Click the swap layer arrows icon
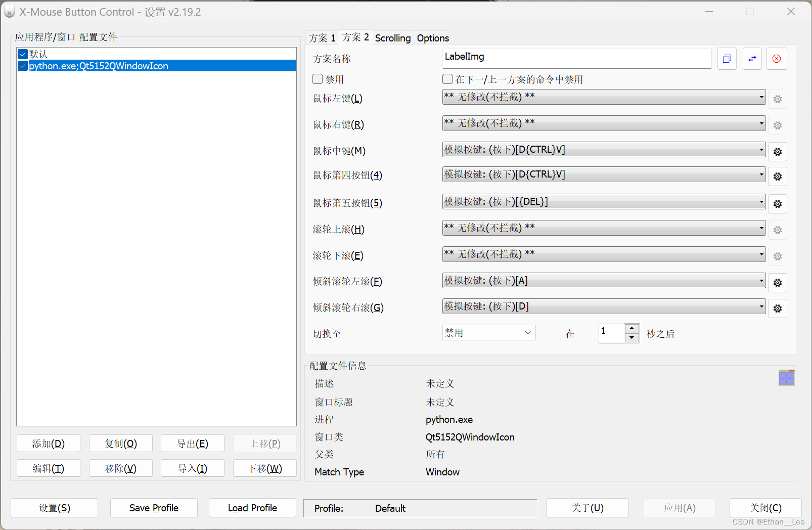This screenshot has height=530, width=812. click(x=752, y=59)
